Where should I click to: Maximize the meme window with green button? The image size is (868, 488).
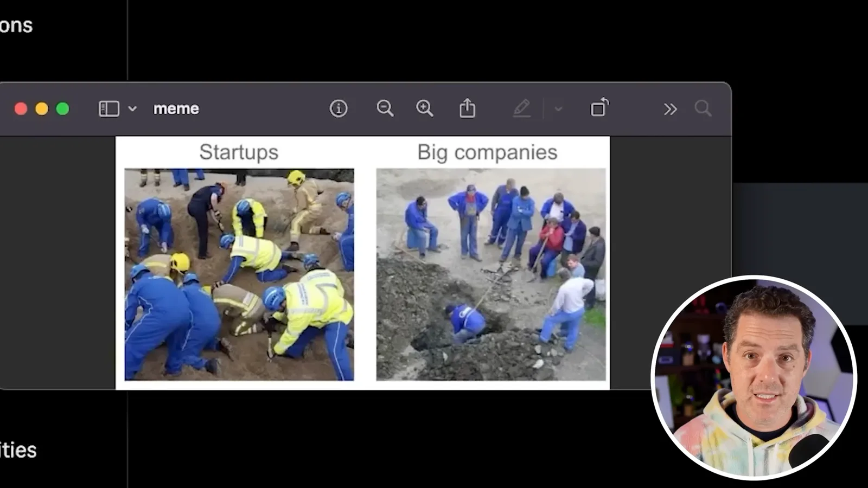click(x=63, y=108)
